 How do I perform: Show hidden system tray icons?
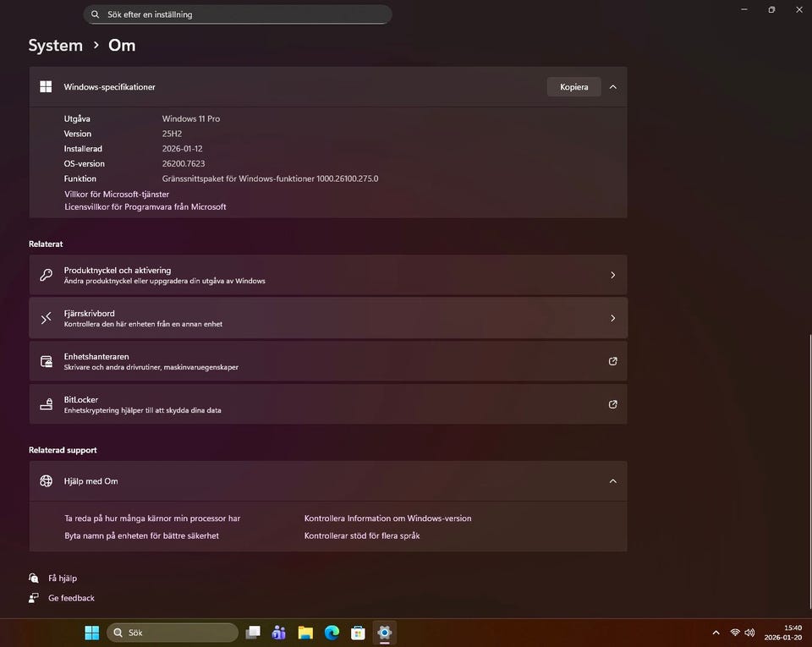(716, 633)
